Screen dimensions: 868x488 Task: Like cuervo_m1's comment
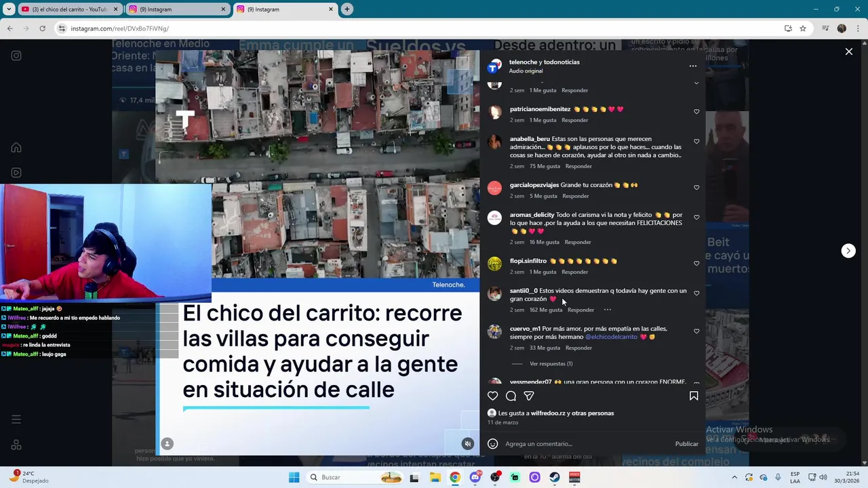[x=696, y=331]
